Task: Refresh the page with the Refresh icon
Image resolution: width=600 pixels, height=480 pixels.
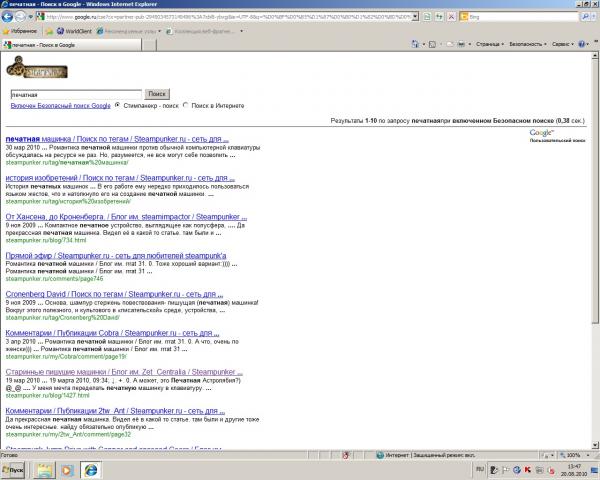Action: 439,17
